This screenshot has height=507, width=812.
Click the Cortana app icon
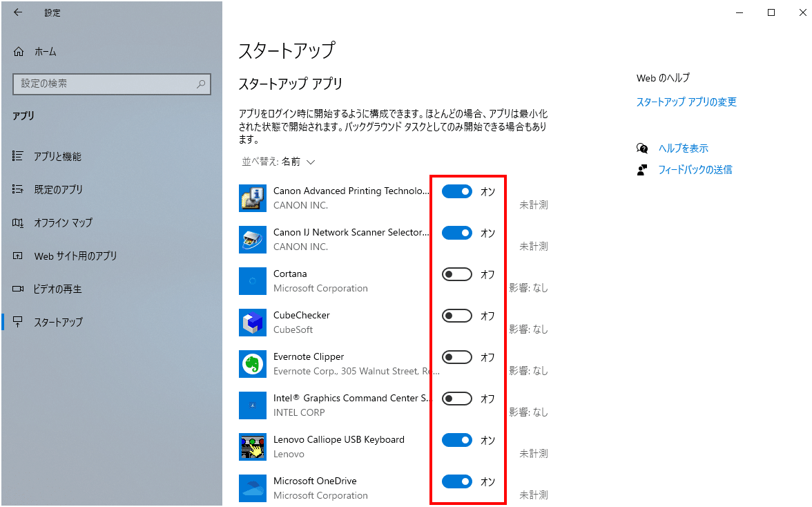(x=253, y=281)
